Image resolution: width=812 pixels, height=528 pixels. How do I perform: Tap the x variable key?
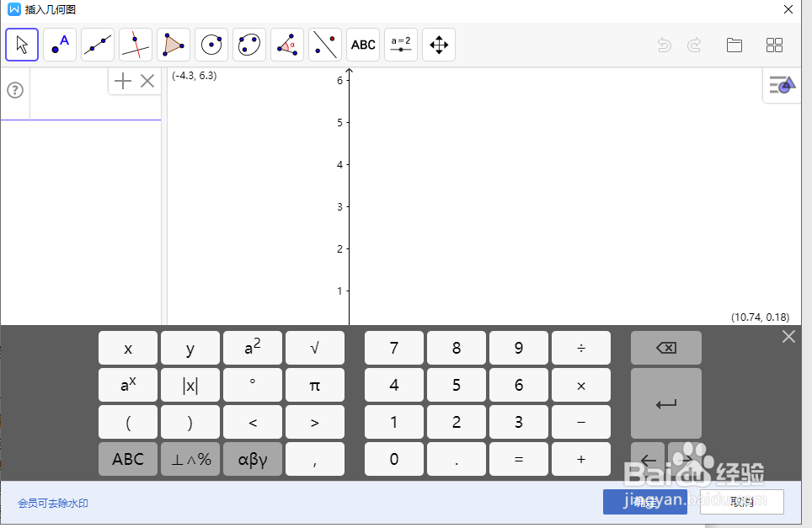128,348
